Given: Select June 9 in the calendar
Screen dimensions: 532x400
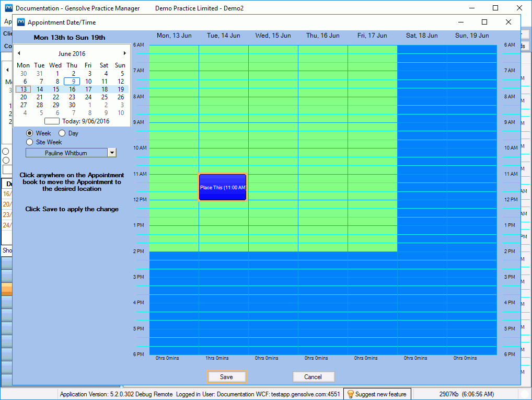Looking at the screenshot, I should coord(72,82).
